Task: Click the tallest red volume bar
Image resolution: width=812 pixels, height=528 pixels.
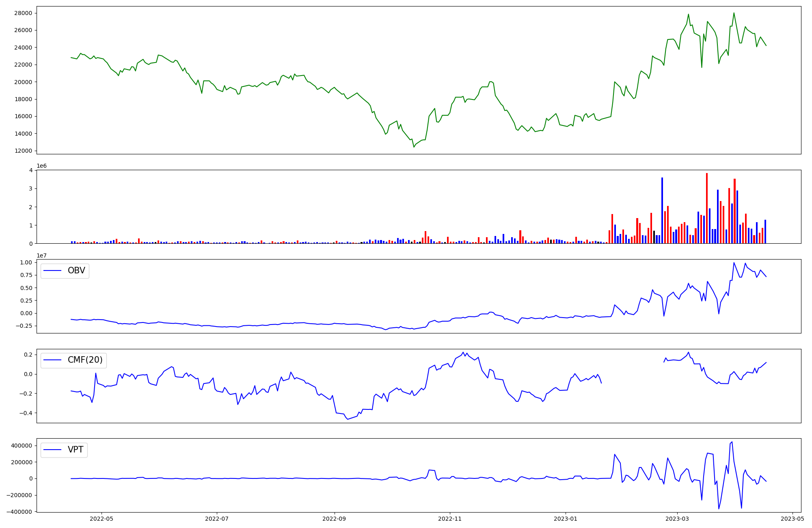Action: tap(707, 208)
